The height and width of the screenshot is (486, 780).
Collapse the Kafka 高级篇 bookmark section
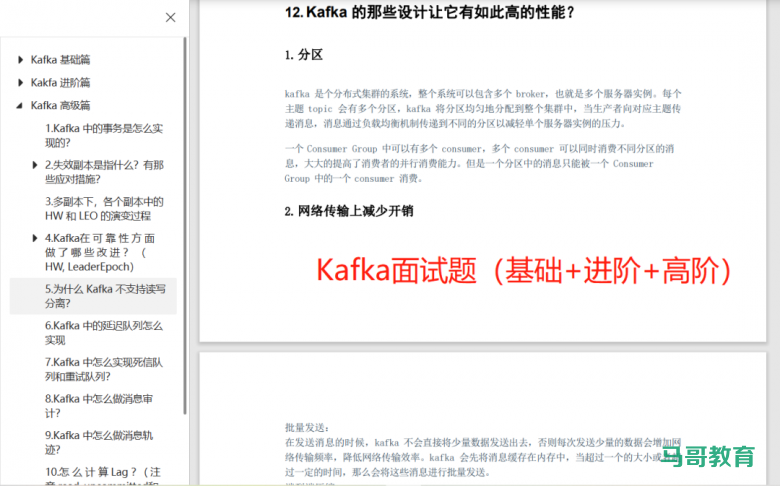[x=20, y=105]
